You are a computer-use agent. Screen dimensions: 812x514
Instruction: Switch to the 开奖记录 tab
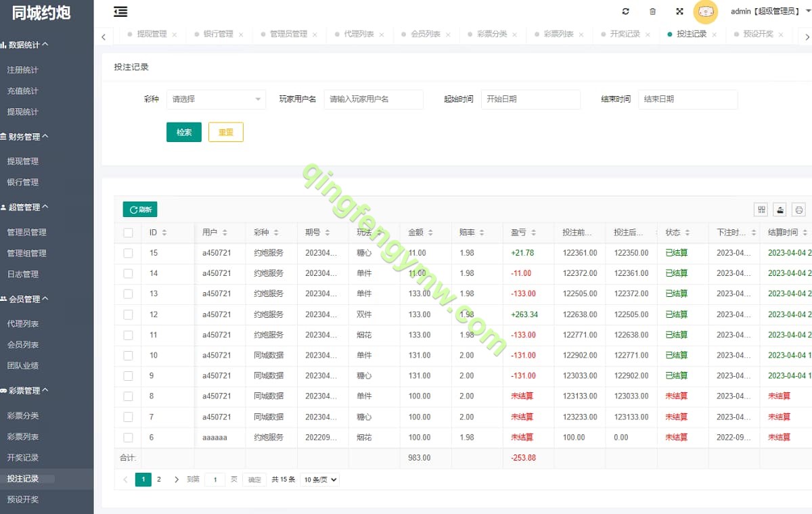pyautogui.click(x=624, y=34)
